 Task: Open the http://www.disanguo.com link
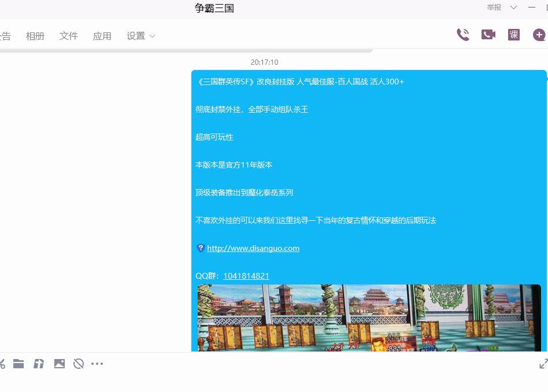[253, 248]
